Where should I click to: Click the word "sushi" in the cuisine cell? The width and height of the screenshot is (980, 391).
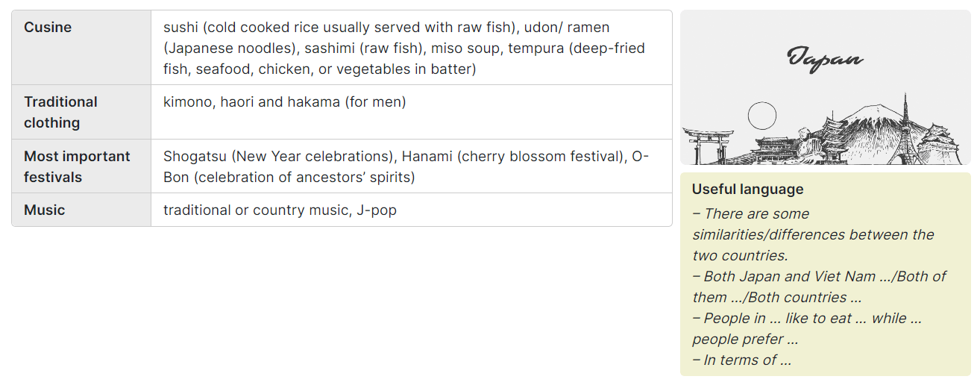pyautogui.click(x=181, y=28)
